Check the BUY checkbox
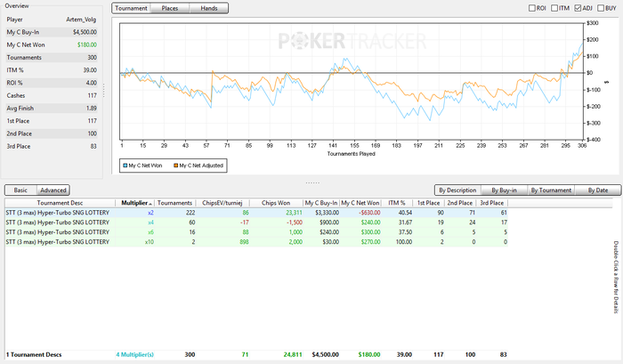623x364 pixels. click(x=602, y=8)
